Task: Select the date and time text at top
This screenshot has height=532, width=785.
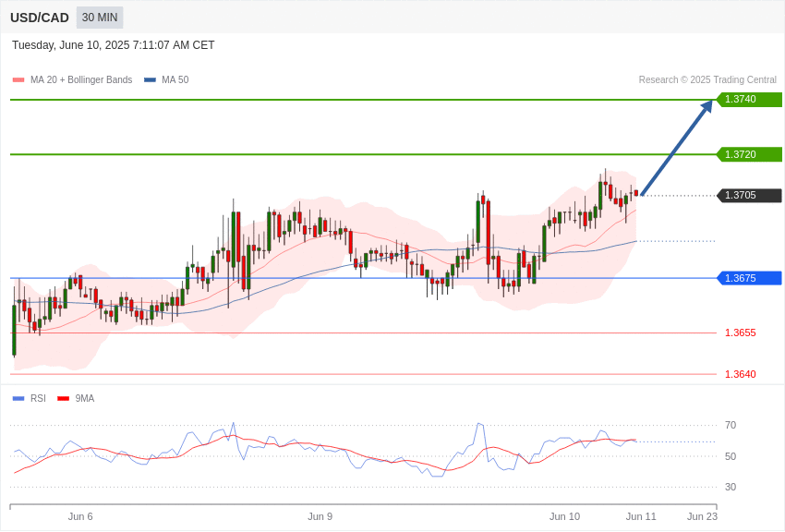Action: 114,45
